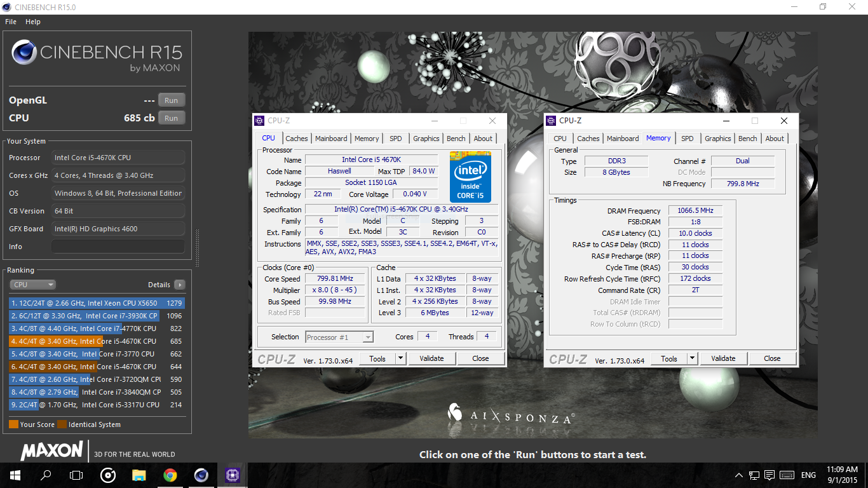Viewport: 868px width, 488px height.
Task: Switch to CPU-Z taskbar icon
Action: (x=232, y=475)
